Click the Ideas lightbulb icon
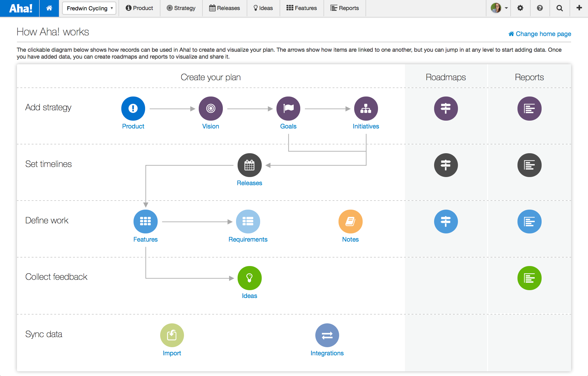This screenshot has height=376, width=588. pos(249,278)
